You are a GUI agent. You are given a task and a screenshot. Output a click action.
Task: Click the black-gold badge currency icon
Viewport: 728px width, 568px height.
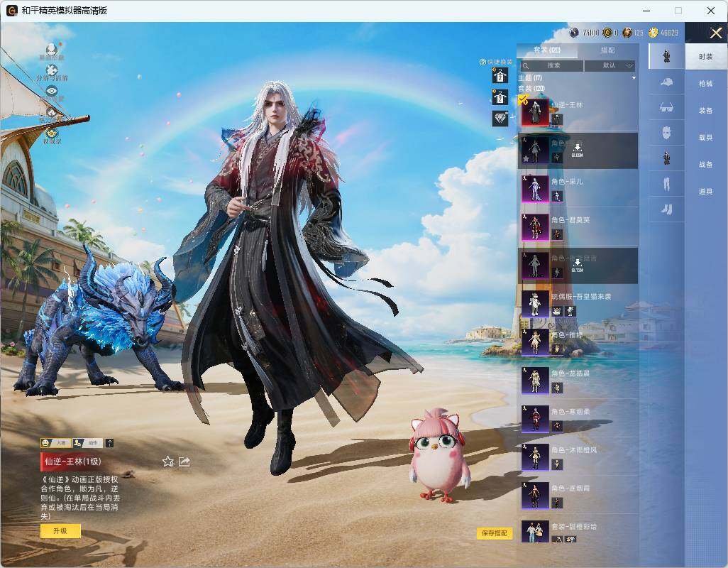607,33
